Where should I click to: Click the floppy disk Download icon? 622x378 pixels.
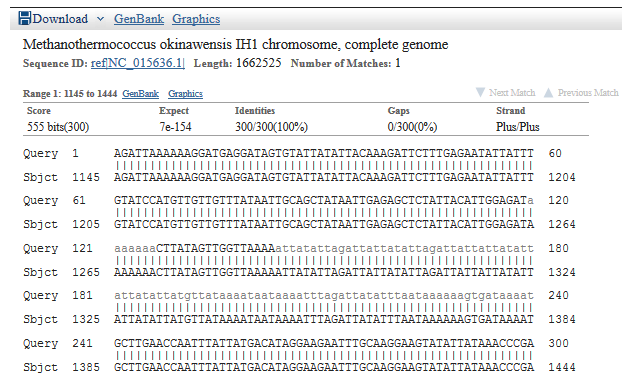point(25,18)
